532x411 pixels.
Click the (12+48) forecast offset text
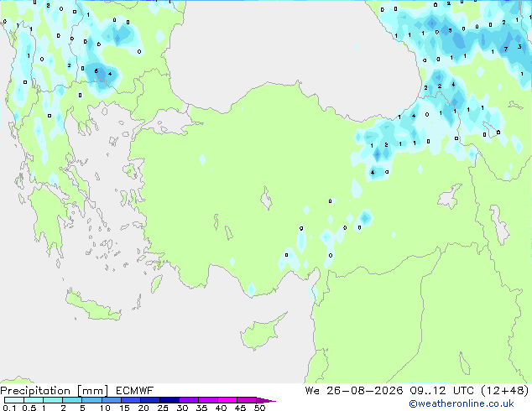click(505, 391)
